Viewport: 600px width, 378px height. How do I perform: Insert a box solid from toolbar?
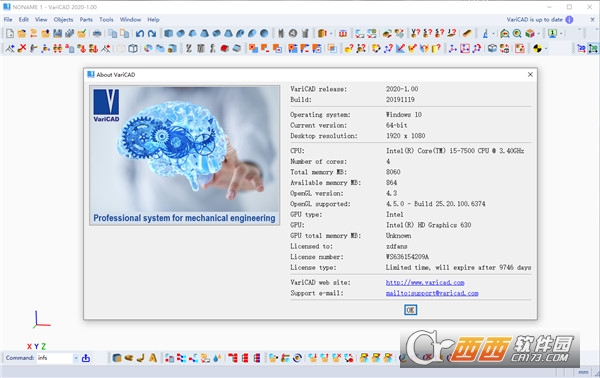[168, 34]
